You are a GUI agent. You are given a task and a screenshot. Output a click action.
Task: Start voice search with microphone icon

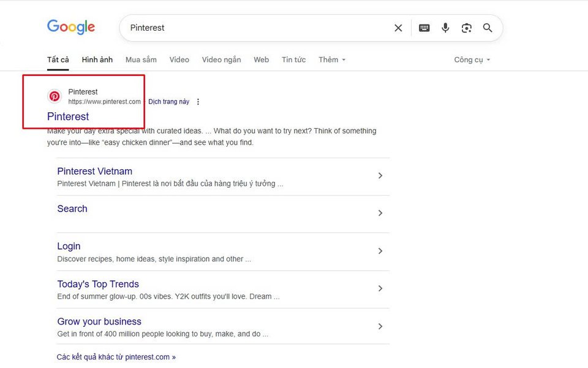[x=445, y=28]
